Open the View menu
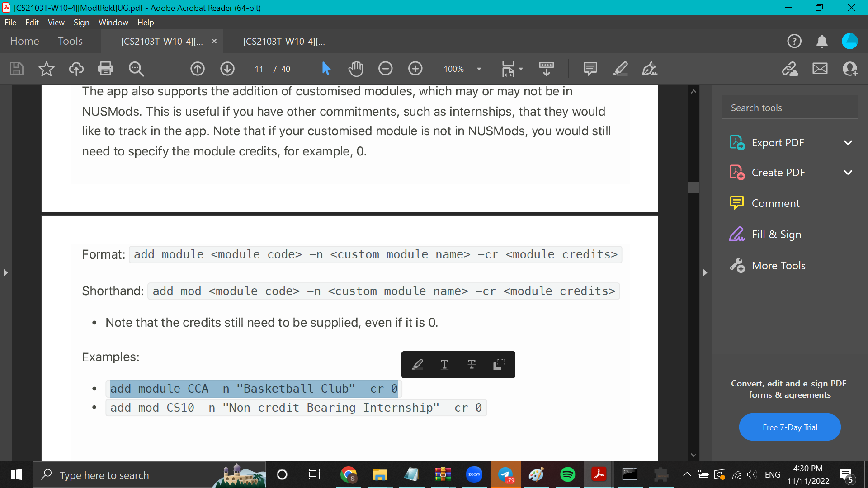Image resolution: width=868 pixels, height=488 pixels. (x=56, y=22)
